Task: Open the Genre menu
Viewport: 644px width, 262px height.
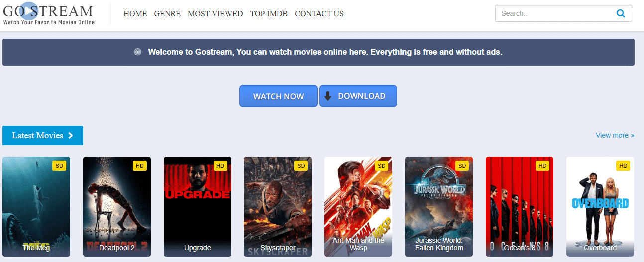Action: click(167, 14)
